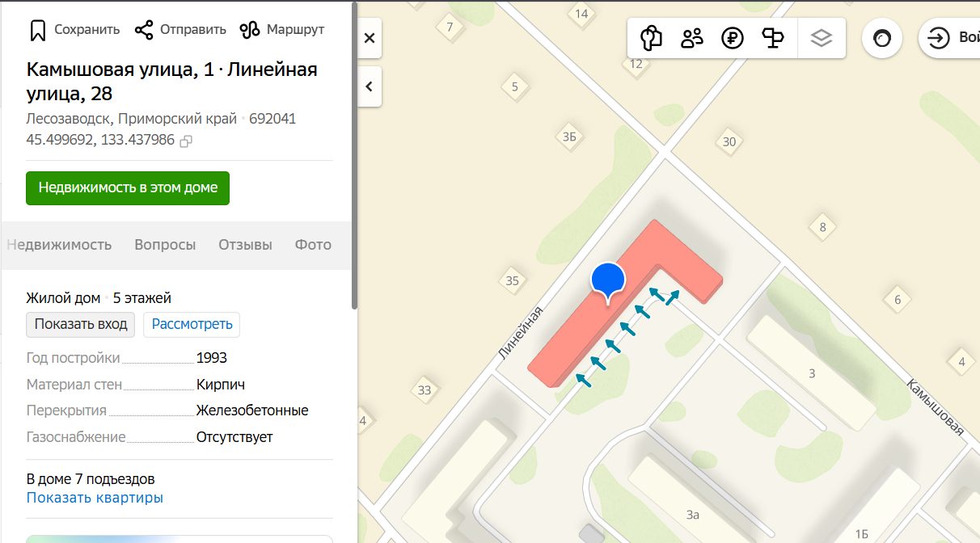Select house marker 14 on the map
The width and height of the screenshot is (980, 543).
point(581,14)
